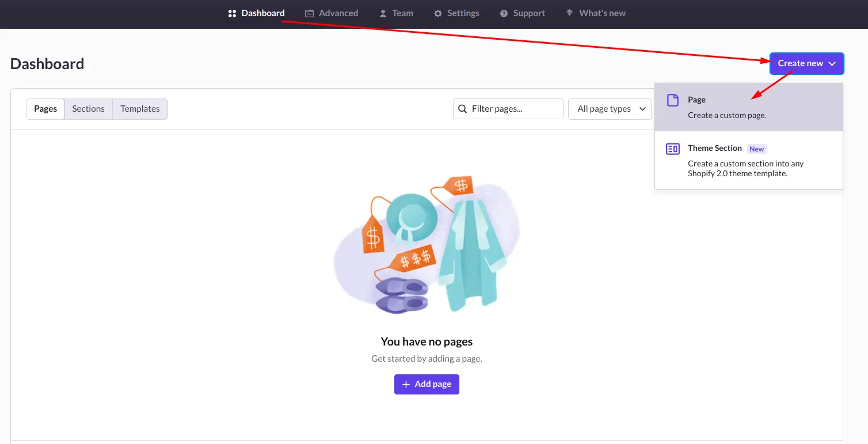Switch to the Sections tab
This screenshot has width=868, height=444.
click(88, 109)
